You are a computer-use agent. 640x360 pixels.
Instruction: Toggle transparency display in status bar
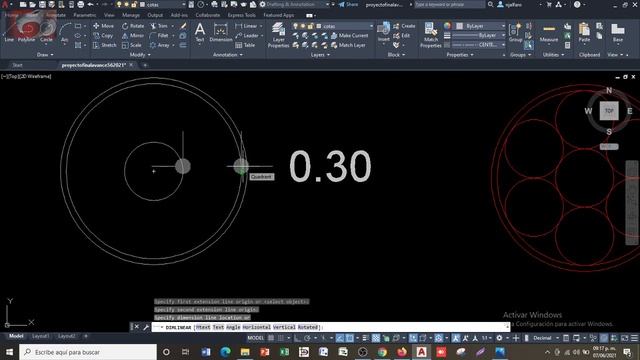(376, 338)
